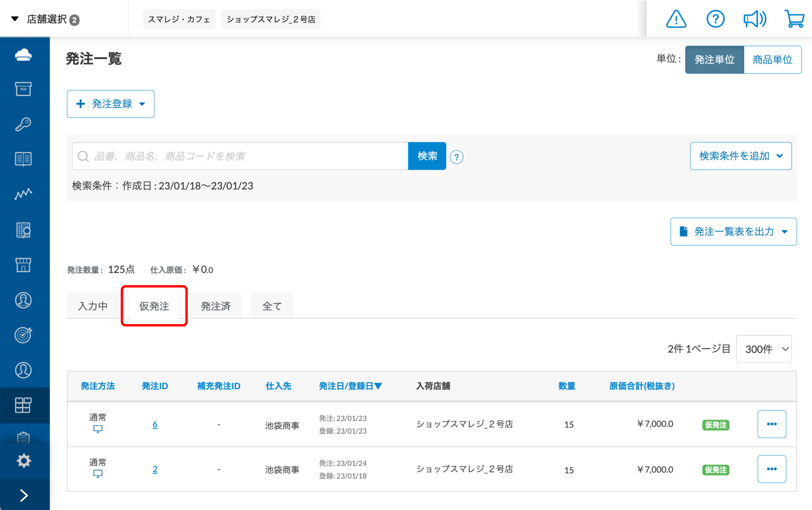Sort by 数量 column header
Viewport: 812px width, 510px height.
coord(567,386)
